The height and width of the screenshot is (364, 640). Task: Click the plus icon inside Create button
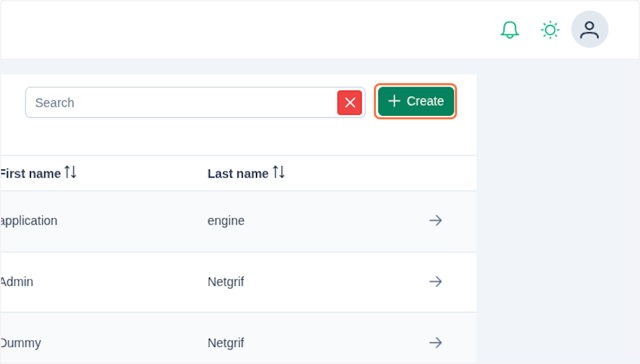pyautogui.click(x=394, y=101)
